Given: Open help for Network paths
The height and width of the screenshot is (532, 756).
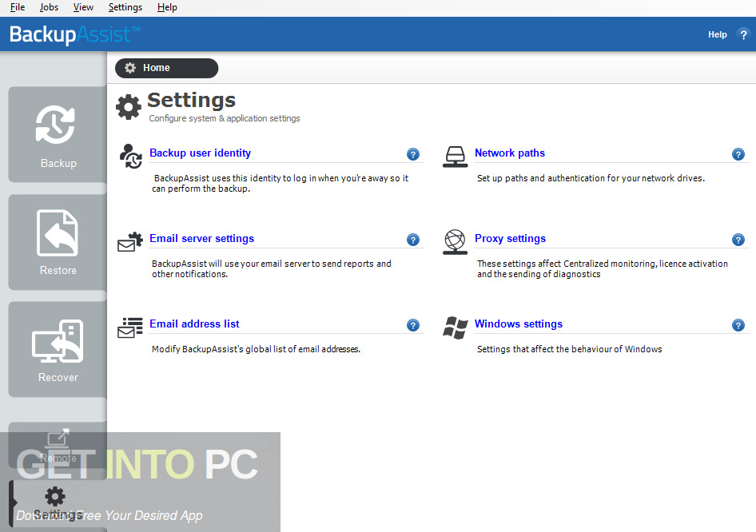Looking at the screenshot, I should (x=738, y=154).
